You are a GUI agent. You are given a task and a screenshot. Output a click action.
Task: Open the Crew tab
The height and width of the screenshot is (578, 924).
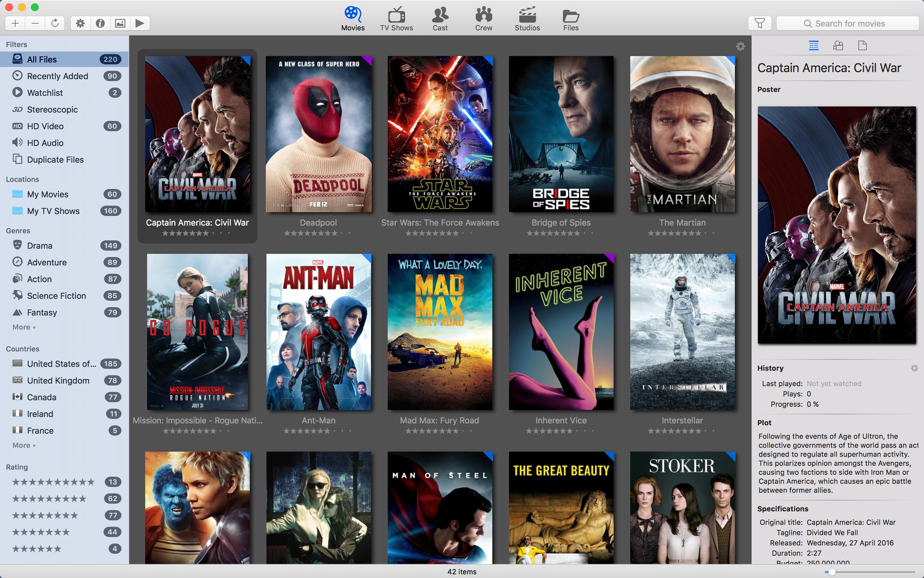484,19
